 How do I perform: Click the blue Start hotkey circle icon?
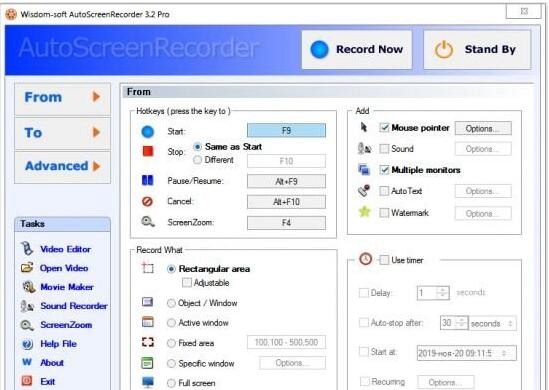click(147, 132)
